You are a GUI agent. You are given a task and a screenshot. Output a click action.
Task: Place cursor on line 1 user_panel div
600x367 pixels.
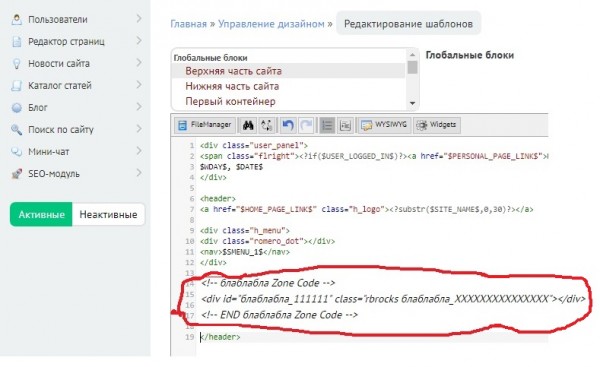[x=254, y=145]
